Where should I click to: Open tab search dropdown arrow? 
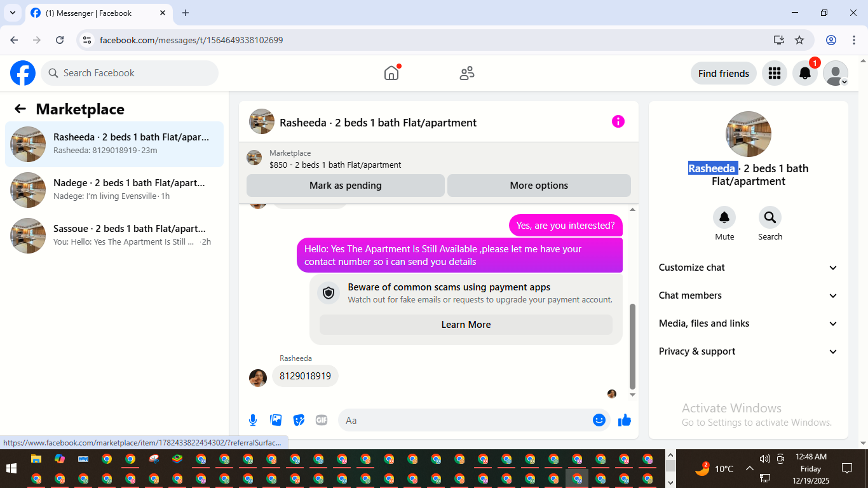coord(12,13)
